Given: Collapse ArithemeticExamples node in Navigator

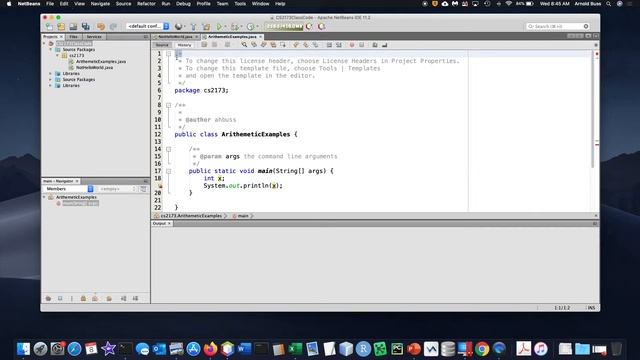Looking at the screenshot, I should tap(44, 197).
